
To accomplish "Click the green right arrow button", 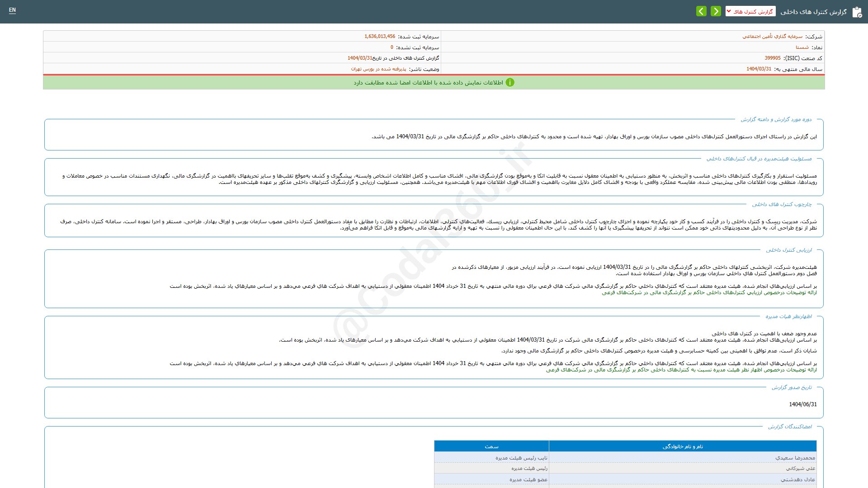I will pyautogui.click(x=716, y=11).
